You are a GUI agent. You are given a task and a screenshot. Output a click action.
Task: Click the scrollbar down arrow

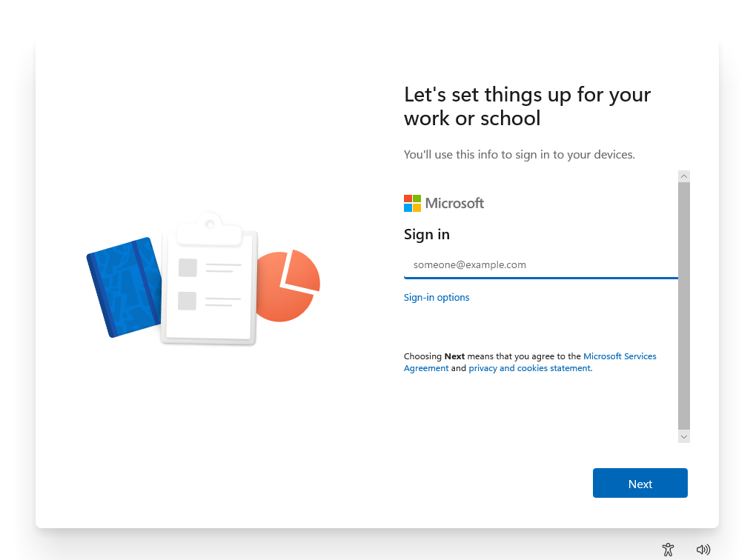pos(684,437)
